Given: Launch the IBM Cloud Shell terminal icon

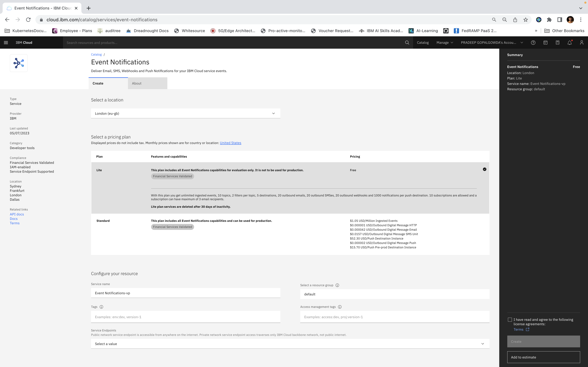Looking at the screenshot, I should [546, 42].
